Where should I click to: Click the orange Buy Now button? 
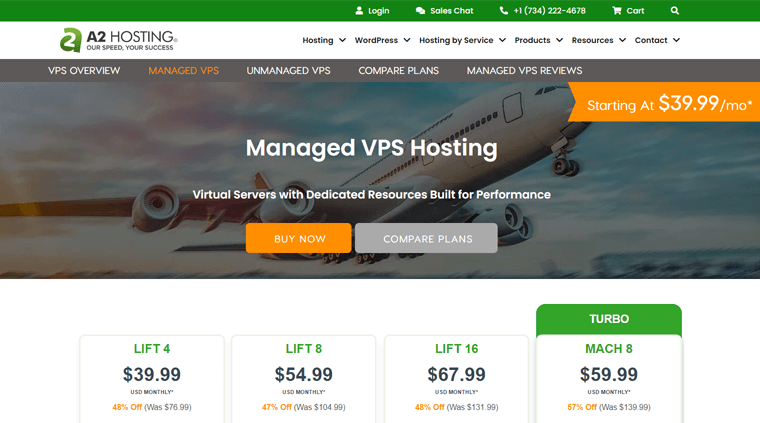(x=299, y=238)
